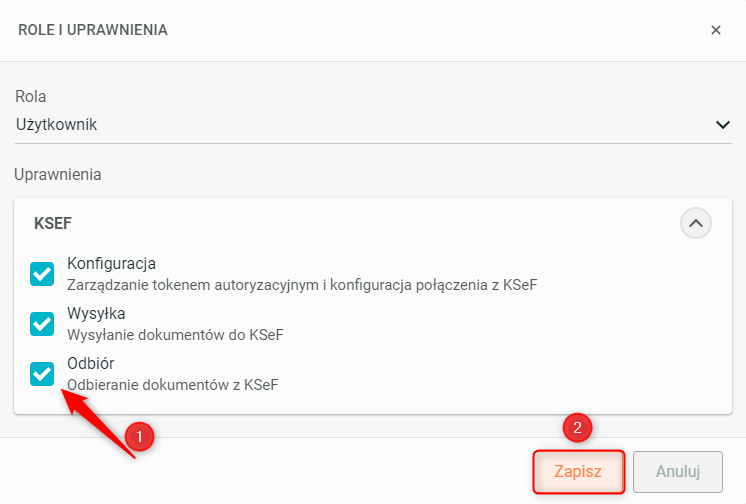746x504 pixels.
Task: Toggle the Wysyłka checkbox
Action: click(42, 324)
